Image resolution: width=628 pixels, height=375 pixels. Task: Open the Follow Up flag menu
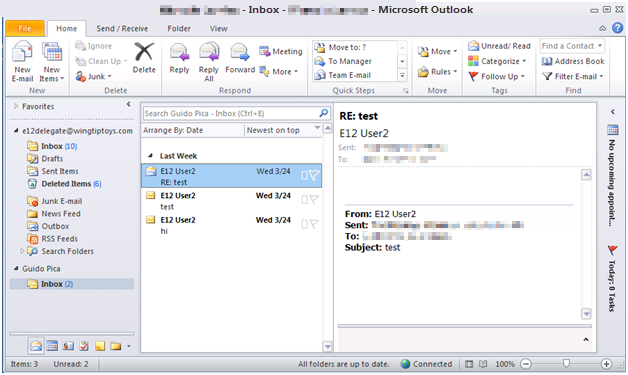(496, 77)
